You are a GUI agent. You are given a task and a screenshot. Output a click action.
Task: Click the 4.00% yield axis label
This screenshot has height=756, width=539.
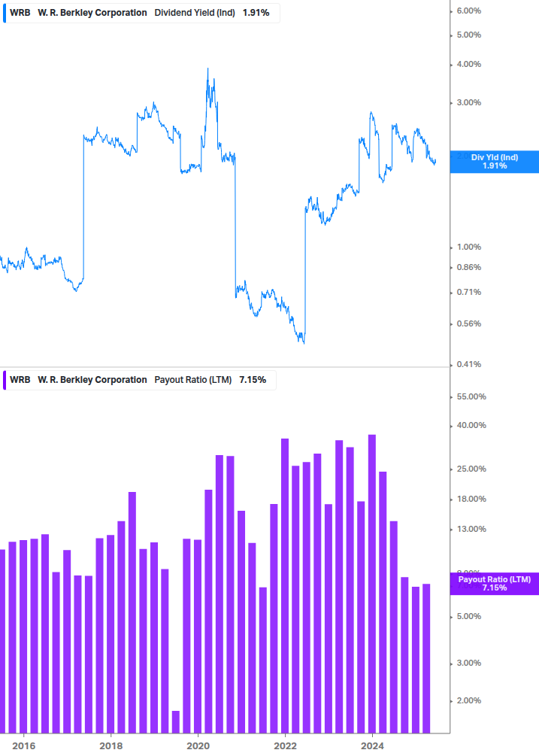tap(468, 64)
